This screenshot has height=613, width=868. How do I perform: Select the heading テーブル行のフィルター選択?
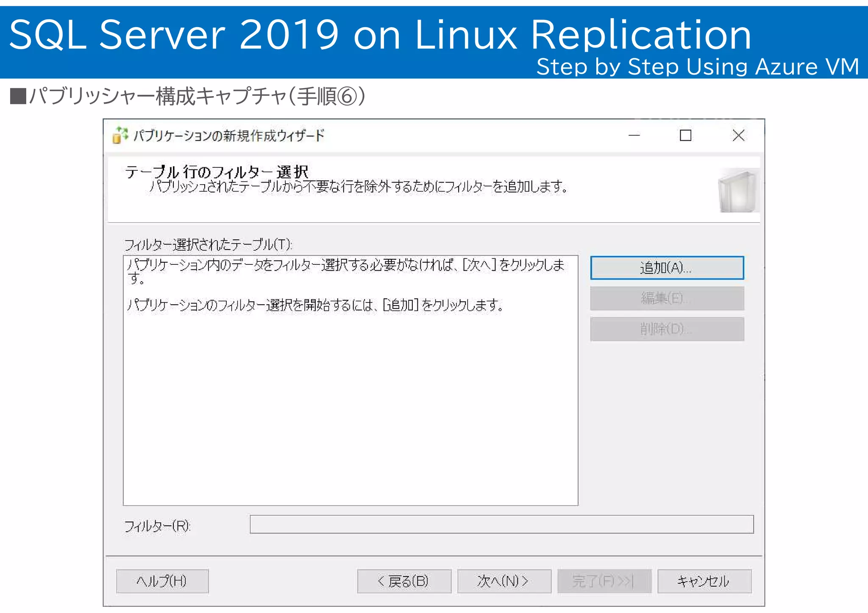pyautogui.click(x=217, y=172)
